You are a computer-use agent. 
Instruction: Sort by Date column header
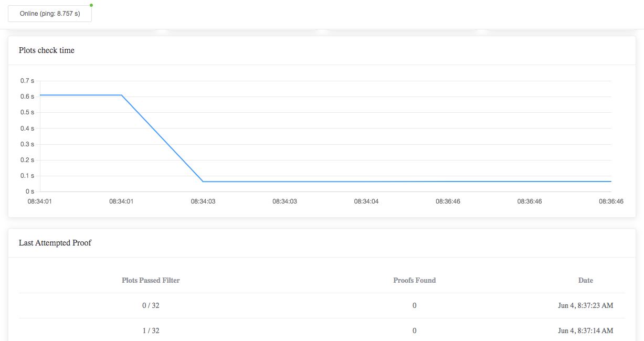click(x=586, y=281)
